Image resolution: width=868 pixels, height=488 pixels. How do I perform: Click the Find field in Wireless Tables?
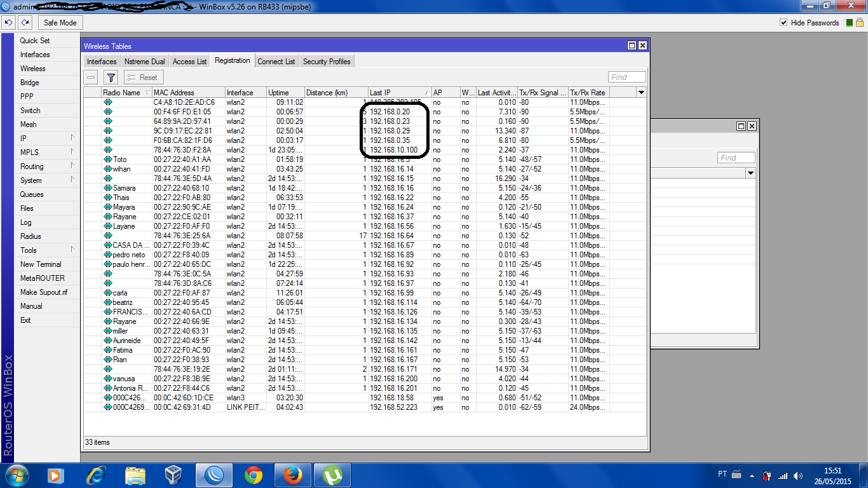(x=627, y=78)
